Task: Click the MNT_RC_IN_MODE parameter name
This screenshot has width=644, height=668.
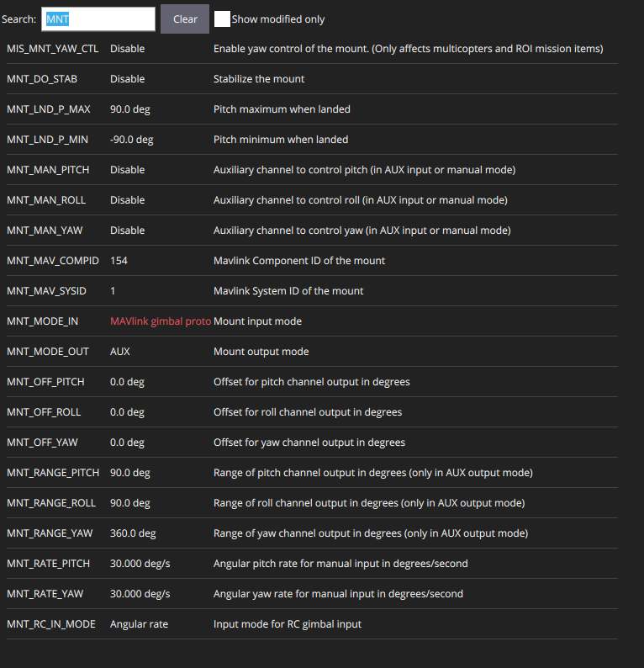Action: coord(51,623)
